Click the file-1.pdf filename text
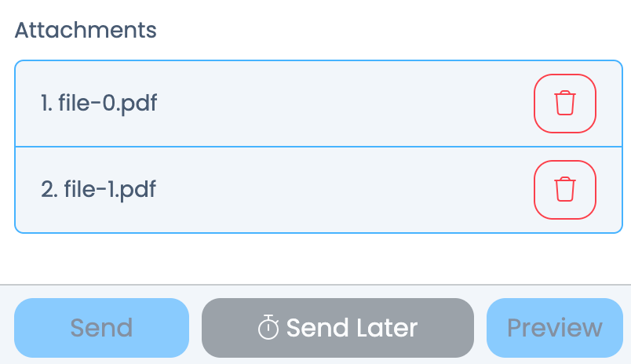Screen dimensions: 631x364 coord(110,189)
